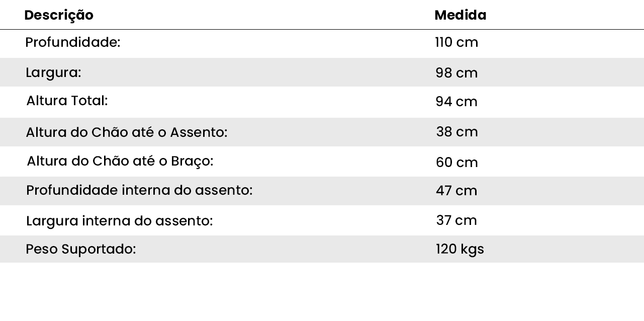Select Largura interna do assento label
Image resolution: width=644 pixels, height=321 pixels.
pyautogui.click(x=120, y=220)
